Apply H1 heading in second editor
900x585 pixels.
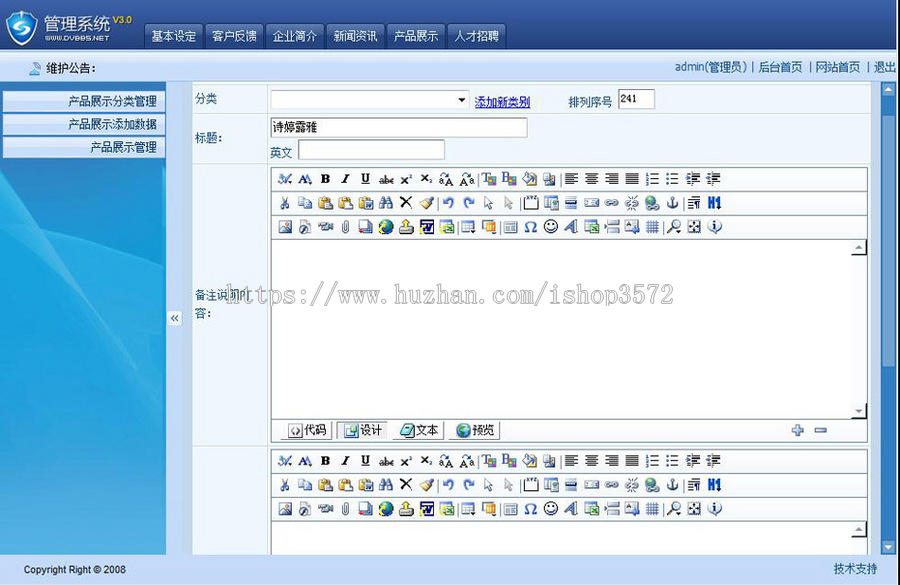click(714, 485)
